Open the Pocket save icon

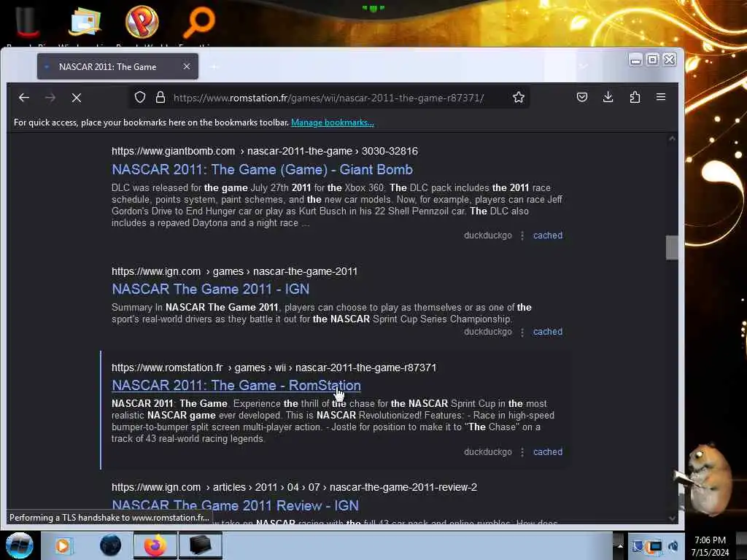pos(581,97)
